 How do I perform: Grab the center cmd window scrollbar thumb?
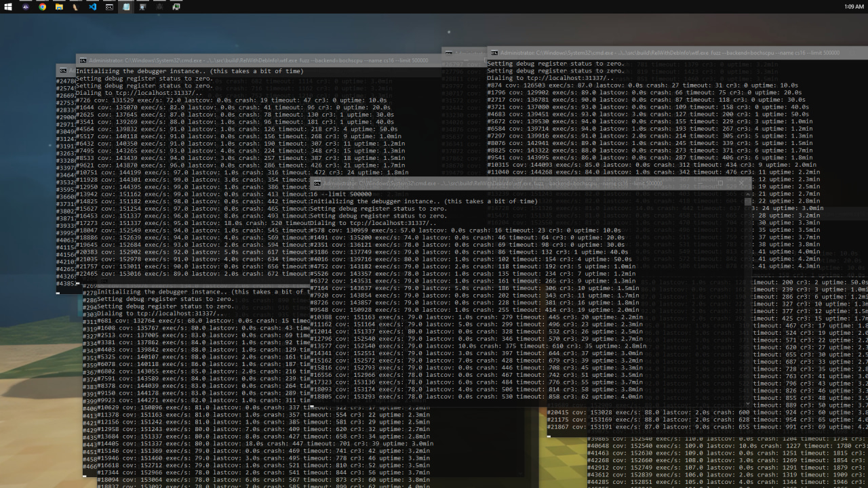(748, 201)
